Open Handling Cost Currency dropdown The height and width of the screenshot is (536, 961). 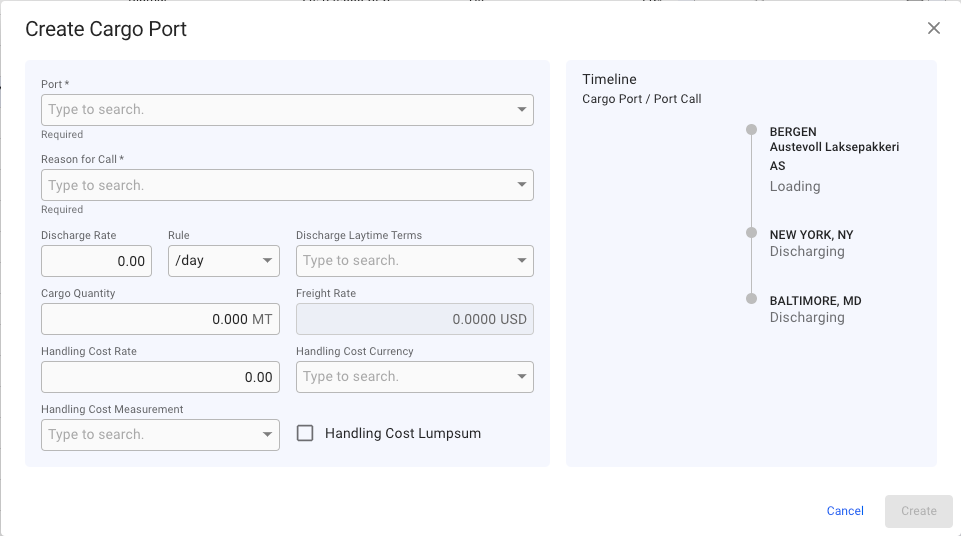(x=522, y=377)
